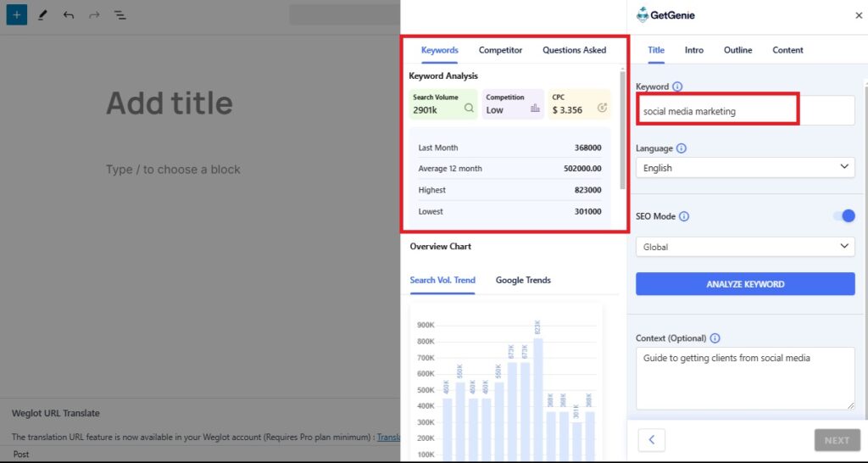Open the Language dropdown set to English
The width and height of the screenshot is (868, 463).
pos(745,168)
